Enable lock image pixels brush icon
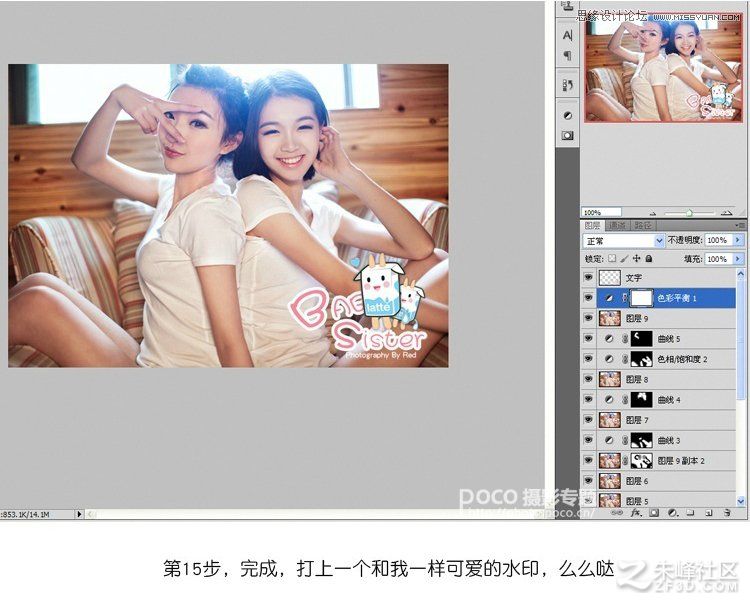Screen dimensions: 750x602 624,259
